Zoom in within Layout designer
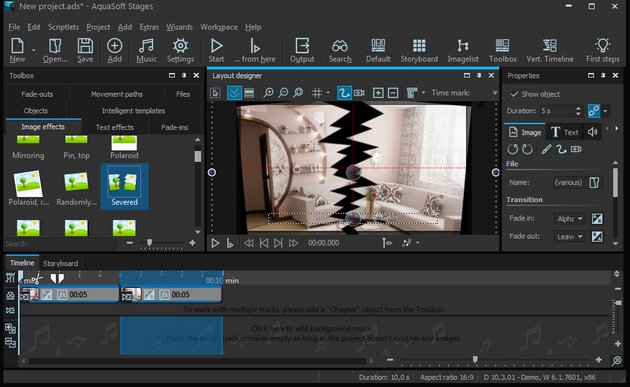Image resolution: width=630 pixels, height=387 pixels. click(x=268, y=93)
